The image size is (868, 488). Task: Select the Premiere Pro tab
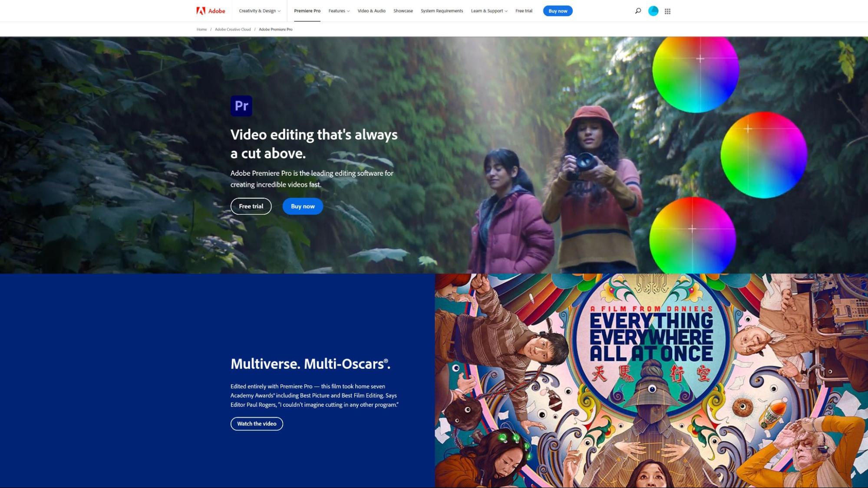click(x=307, y=10)
